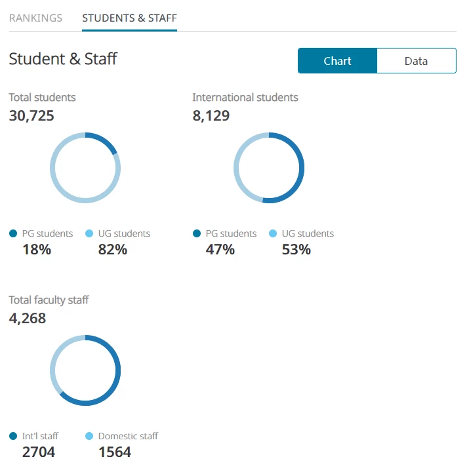Select the Students & Staff tab
The image size is (469, 476).
pyautogui.click(x=129, y=18)
